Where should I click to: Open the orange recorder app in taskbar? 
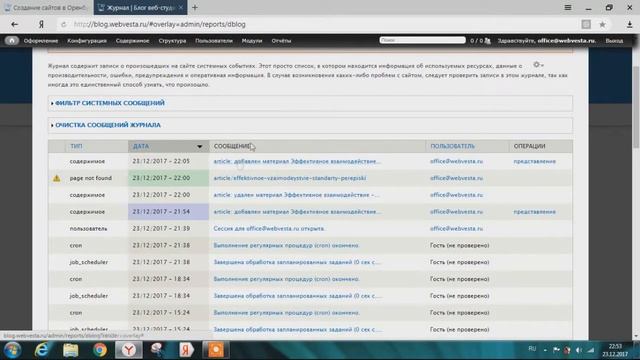[215, 350]
